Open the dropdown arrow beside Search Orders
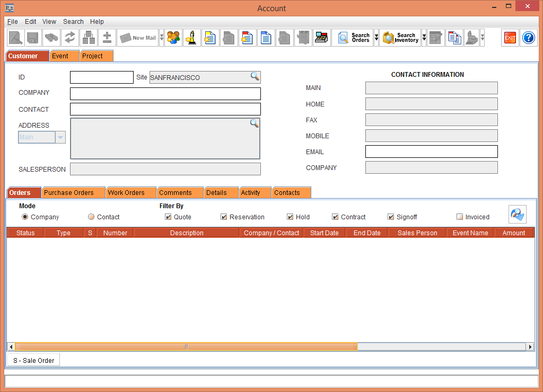The width and height of the screenshot is (543, 392). 376,38
